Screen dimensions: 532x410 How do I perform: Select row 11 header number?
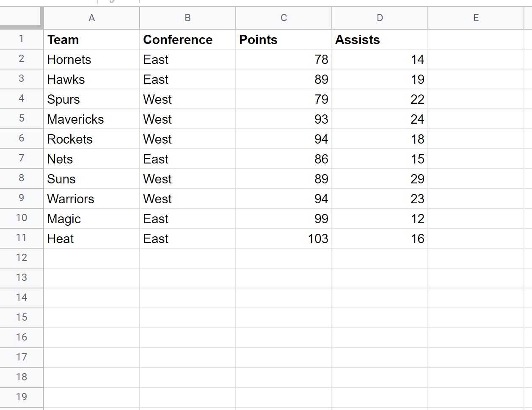coord(21,238)
